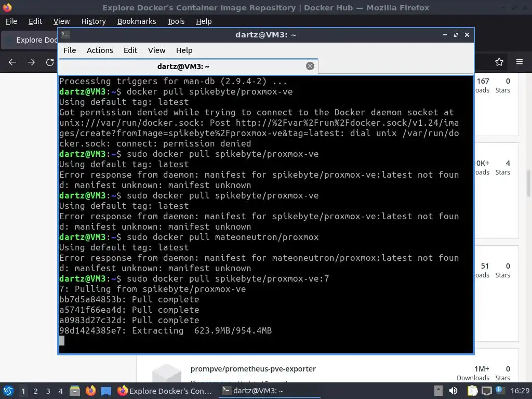Screen dimensions: 532x399
Task: Open Firefox's Help menu
Action: pos(204,21)
